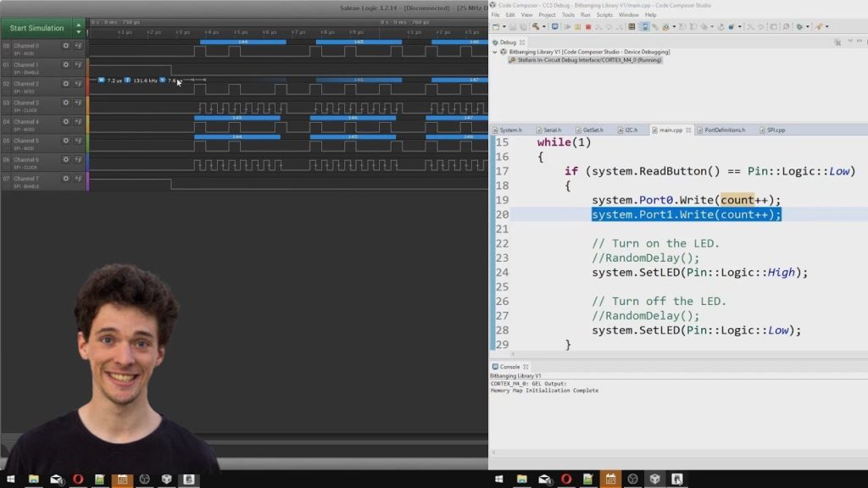Open the Scripts menu
The image size is (868, 488).
click(604, 15)
